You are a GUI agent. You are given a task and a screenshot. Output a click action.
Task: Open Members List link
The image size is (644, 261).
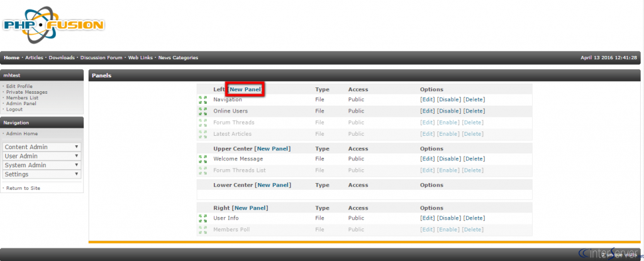point(22,98)
